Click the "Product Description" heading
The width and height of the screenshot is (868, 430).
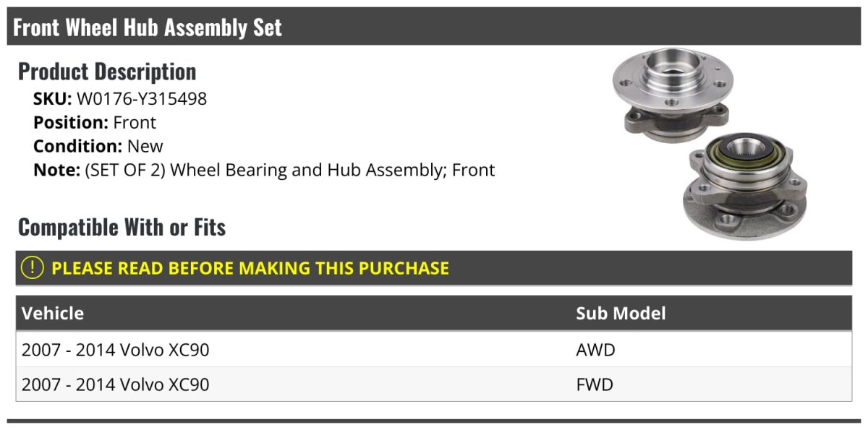point(107,72)
